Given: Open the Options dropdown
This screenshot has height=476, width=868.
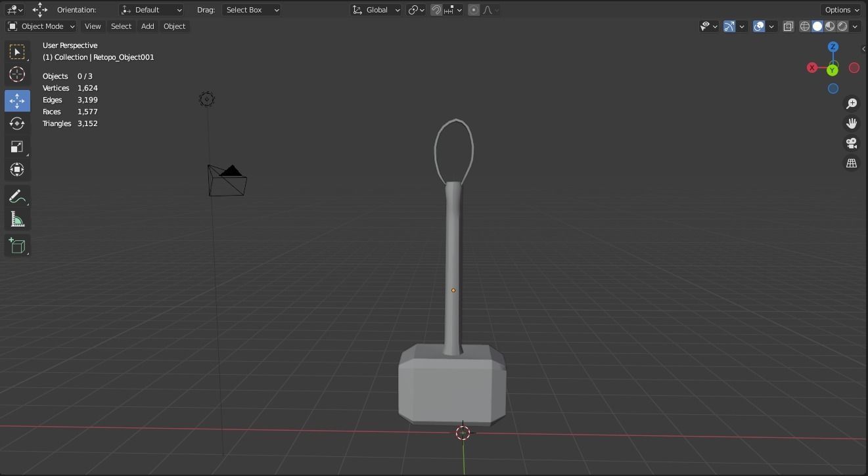Looking at the screenshot, I should pyautogui.click(x=841, y=10).
